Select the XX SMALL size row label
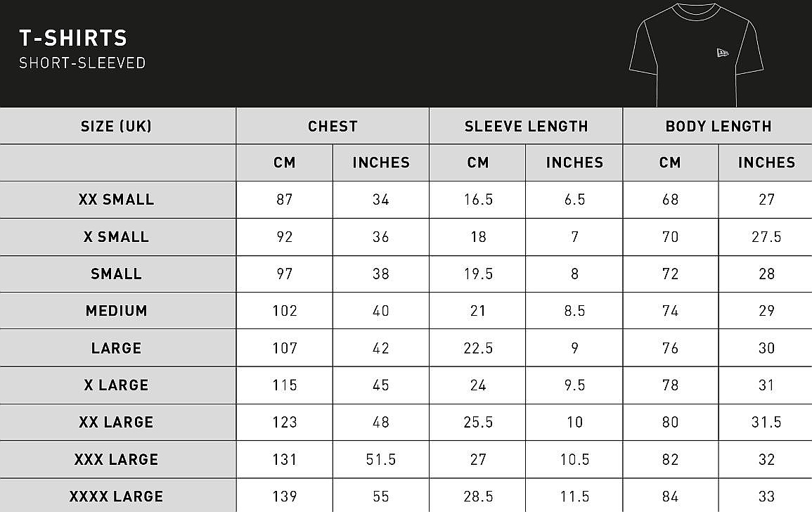Viewport: 812px width, 512px height. (117, 200)
